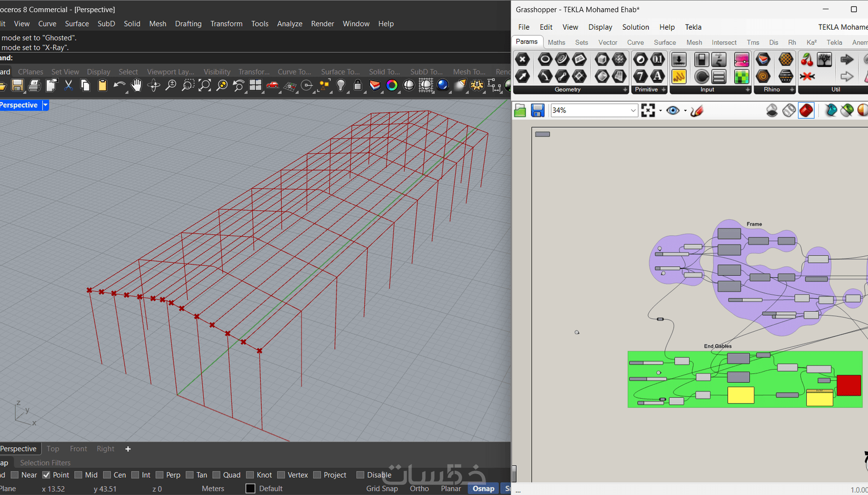Viewport: 868px width, 495px height.
Task: Click the black Default layer color swatch
Action: tap(250, 488)
